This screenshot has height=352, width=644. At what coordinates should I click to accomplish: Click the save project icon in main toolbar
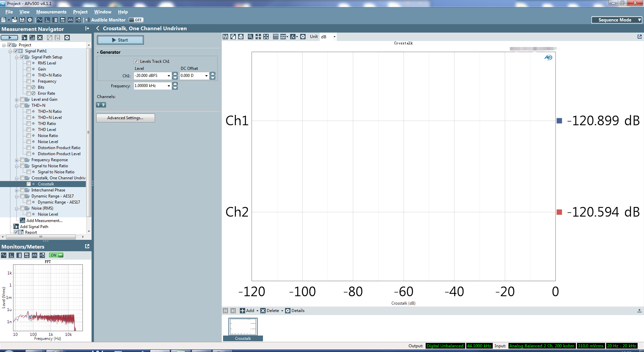[x=22, y=20]
